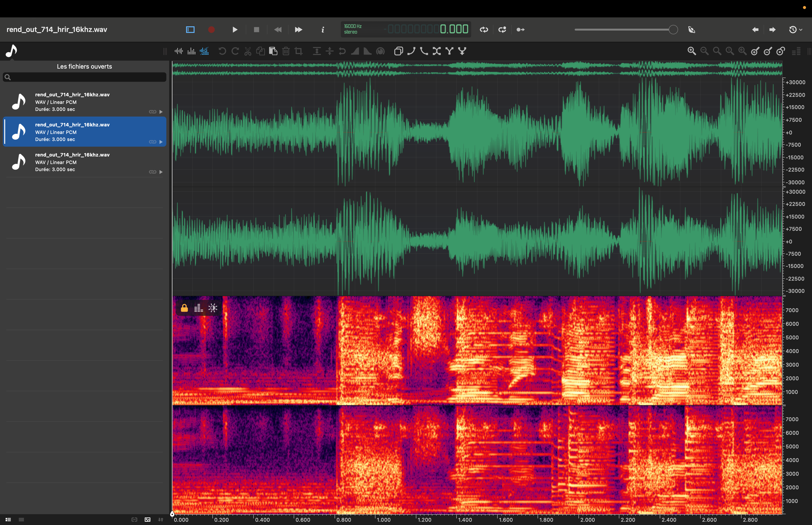Select the spectrogram-only view icon
This screenshot has width=812, height=525.
(191, 51)
